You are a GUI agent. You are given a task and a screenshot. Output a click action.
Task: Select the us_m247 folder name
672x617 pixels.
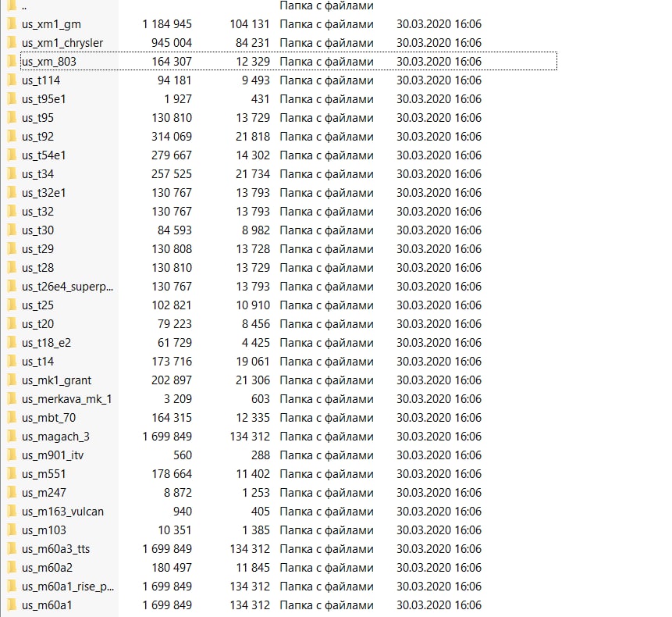(44, 493)
